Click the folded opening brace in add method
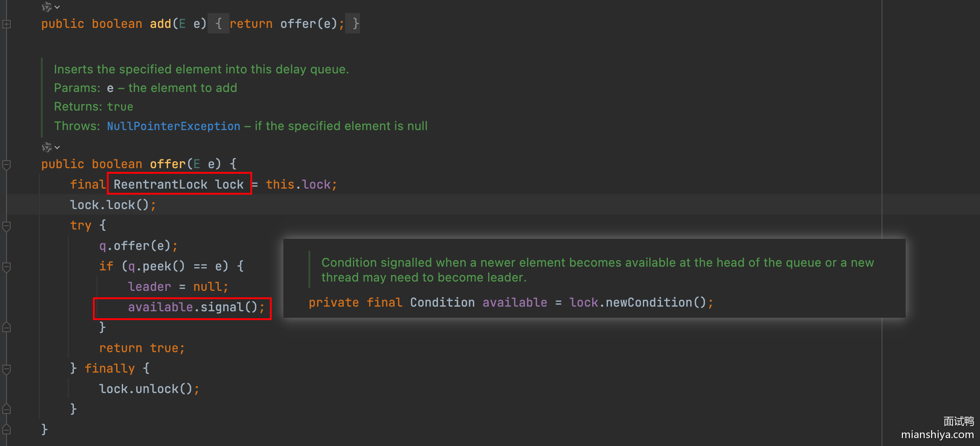 pyautogui.click(x=218, y=24)
